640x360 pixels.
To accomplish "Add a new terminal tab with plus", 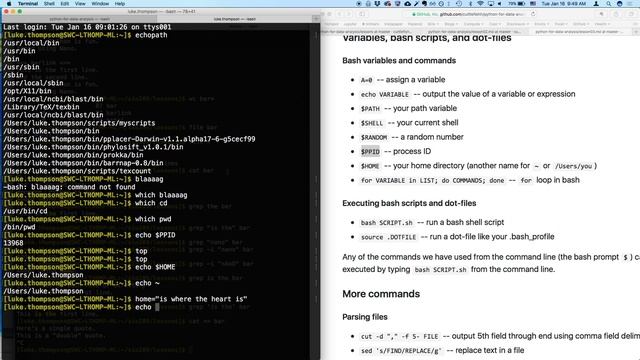I will [x=316, y=19].
